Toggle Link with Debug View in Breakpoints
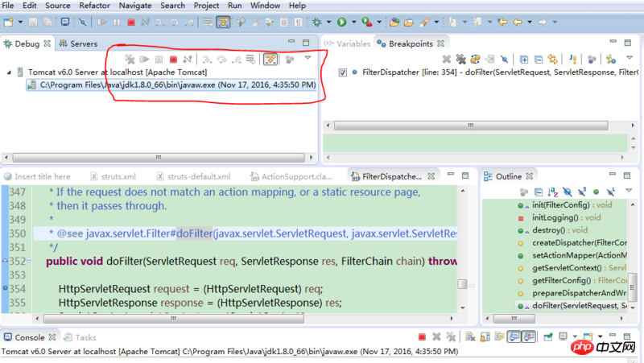 click(x=553, y=60)
